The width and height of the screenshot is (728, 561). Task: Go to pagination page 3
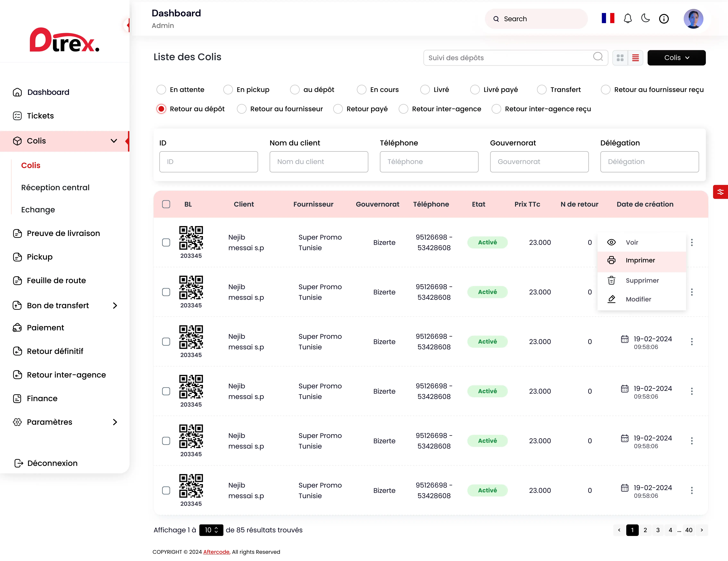click(x=658, y=530)
